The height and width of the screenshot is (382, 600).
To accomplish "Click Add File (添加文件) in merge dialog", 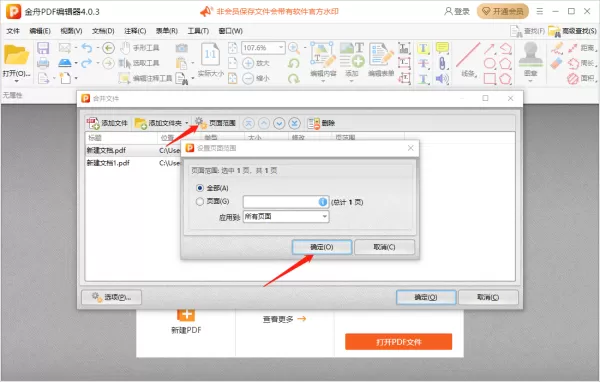I will [x=108, y=123].
